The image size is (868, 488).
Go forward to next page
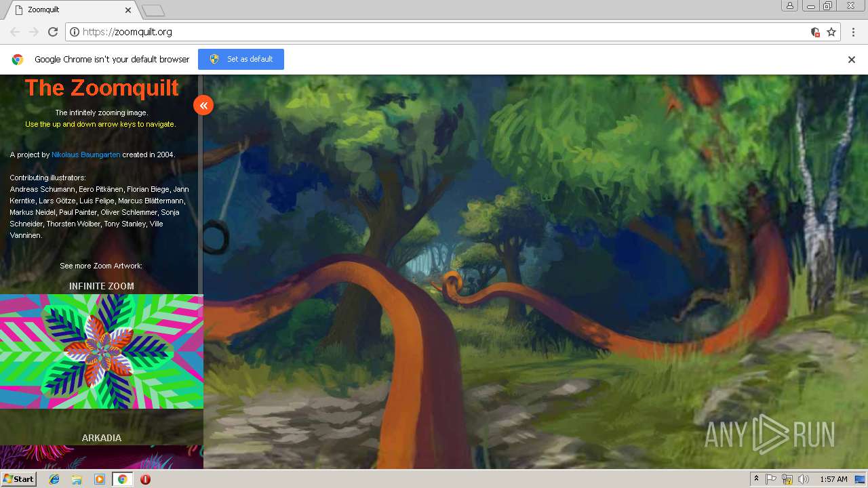pyautogui.click(x=34, y=32)
